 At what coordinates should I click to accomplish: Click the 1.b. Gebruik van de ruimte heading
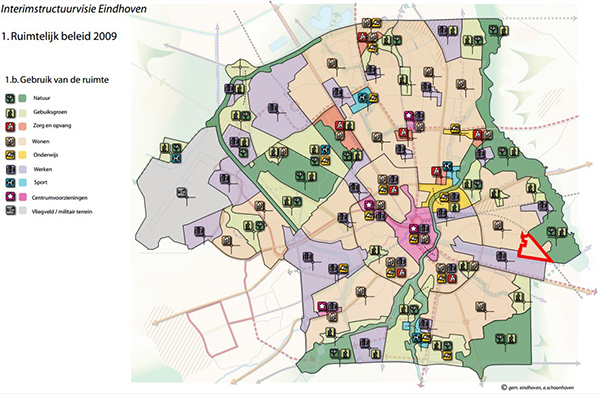(x=57, y=80)
